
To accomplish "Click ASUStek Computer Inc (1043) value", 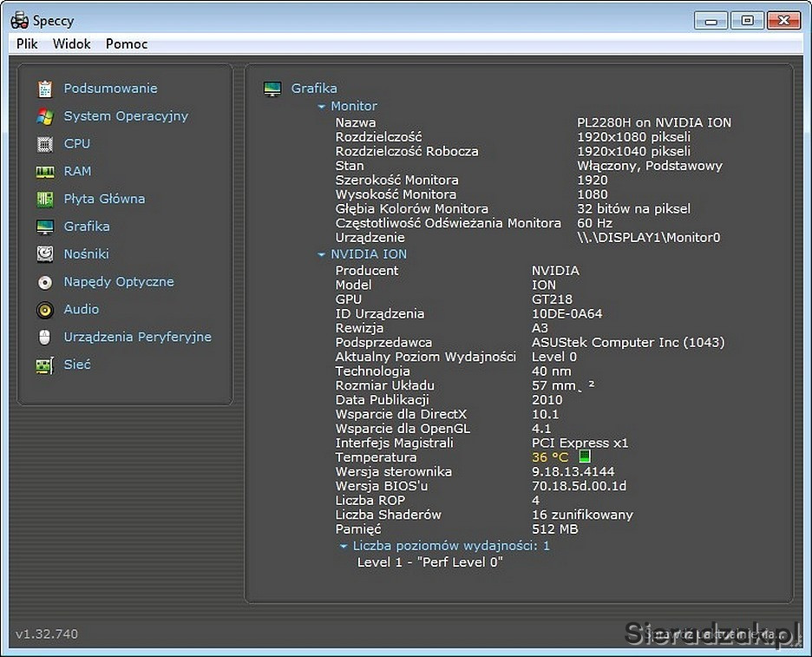I will pos(628,343).
